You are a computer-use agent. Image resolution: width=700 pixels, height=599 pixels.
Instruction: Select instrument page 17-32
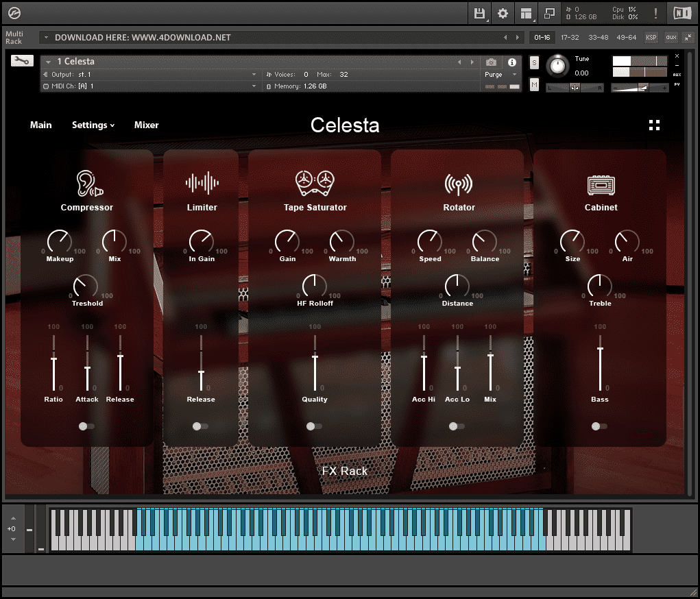point(570,38)
